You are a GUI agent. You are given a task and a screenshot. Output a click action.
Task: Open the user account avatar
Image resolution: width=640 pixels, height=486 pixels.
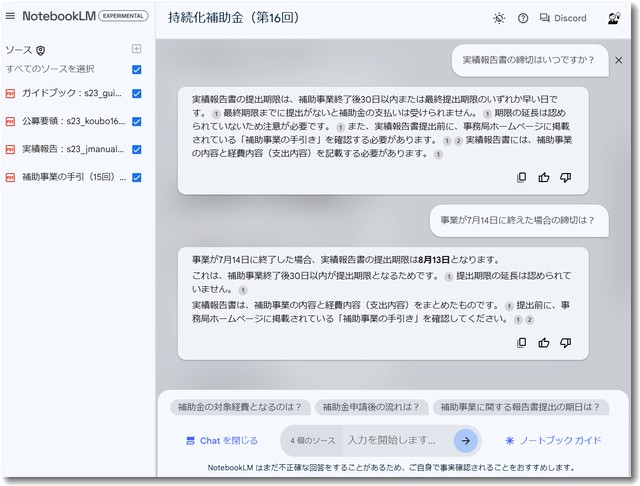tap(613, 18)
